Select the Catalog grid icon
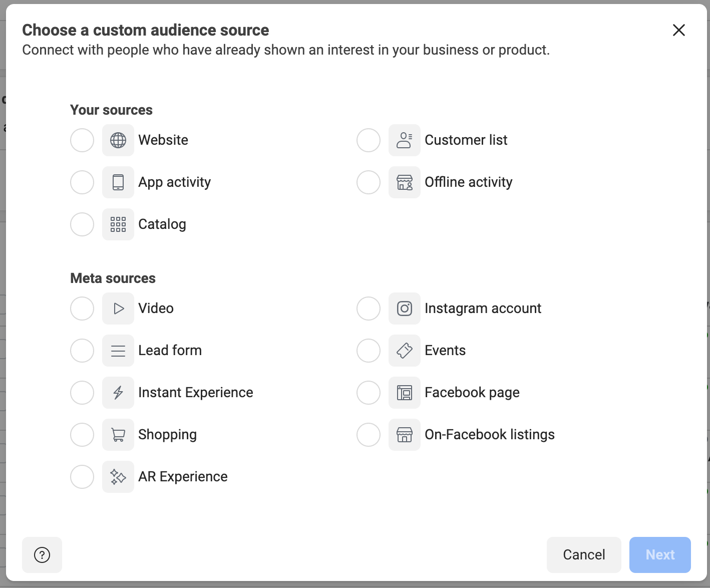The image size is (710, 588). (118, 224)
